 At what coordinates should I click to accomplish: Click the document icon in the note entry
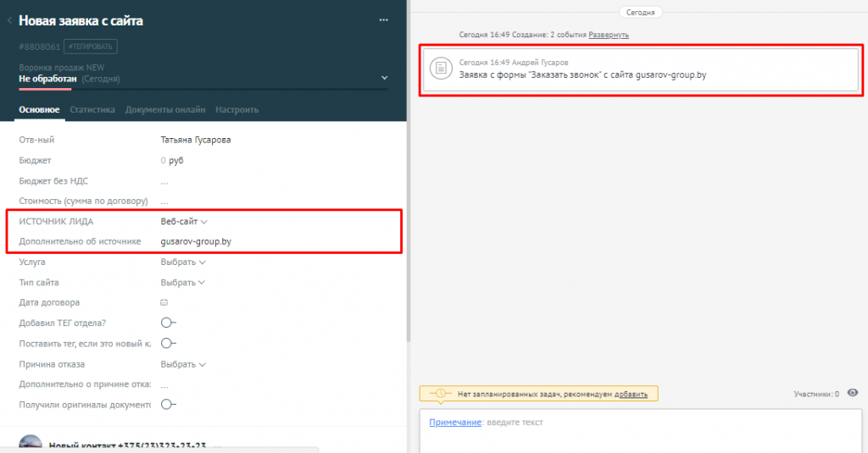pyautogui.click(x=440, y=69)
